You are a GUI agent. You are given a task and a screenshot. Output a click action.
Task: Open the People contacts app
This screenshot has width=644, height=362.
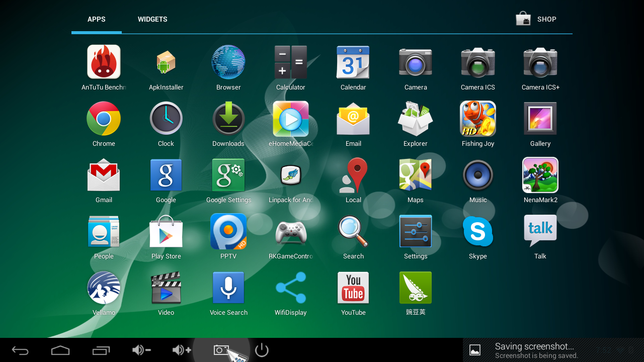coord(104,231)
